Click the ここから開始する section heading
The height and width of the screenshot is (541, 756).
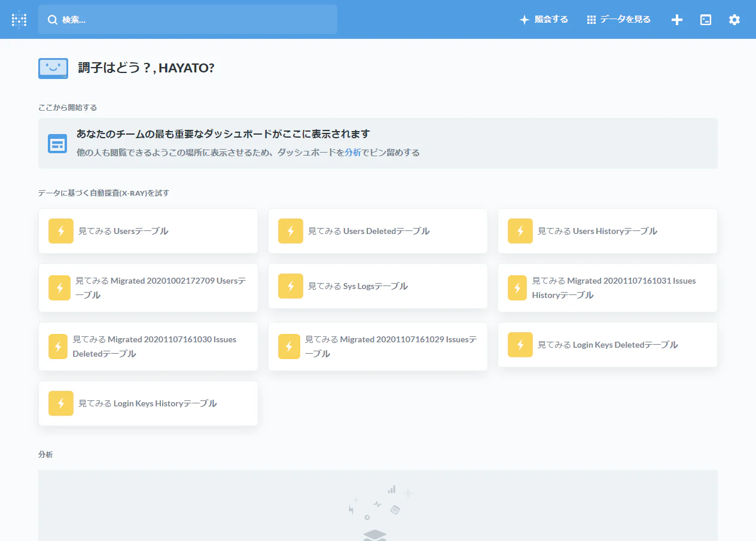[68, 108]
